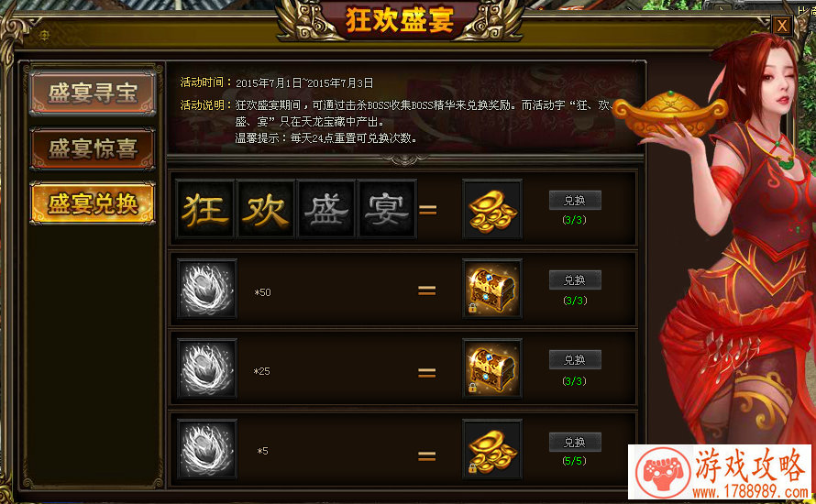The width and height of the screenshot is (816, 504).
Task: Open the 盛宴寻宝 tab
Action: [x=93, y=93]
